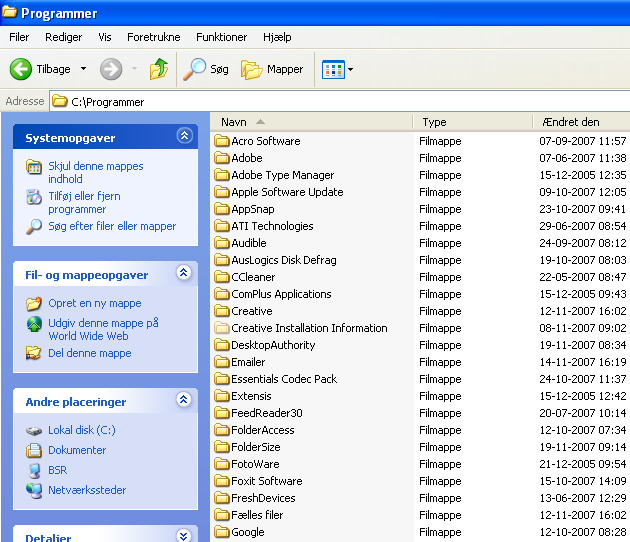
Task: Select the faded Creative Installation Information icon
Action: pos(221,328)
